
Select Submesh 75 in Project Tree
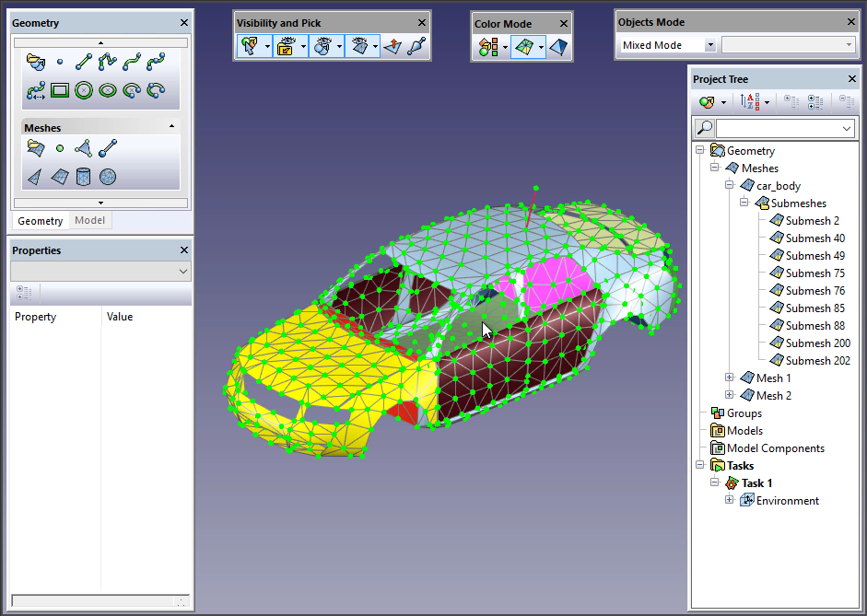tap(814, 273)
